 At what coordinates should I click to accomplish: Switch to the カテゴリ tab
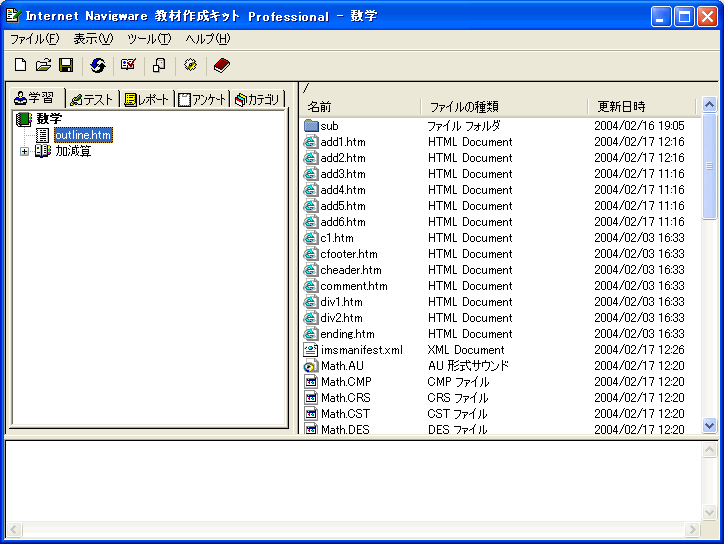click(258, 99)
